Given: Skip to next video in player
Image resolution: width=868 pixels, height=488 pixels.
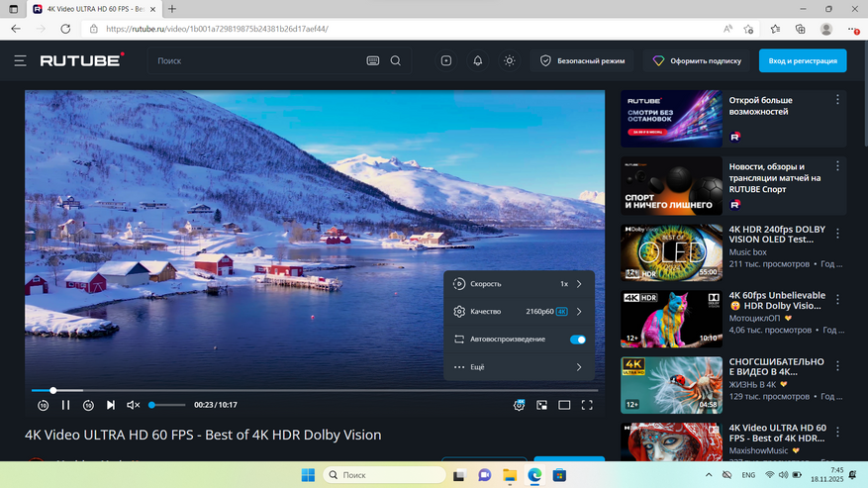Looking at the screenshot, I should click(111, 405).
